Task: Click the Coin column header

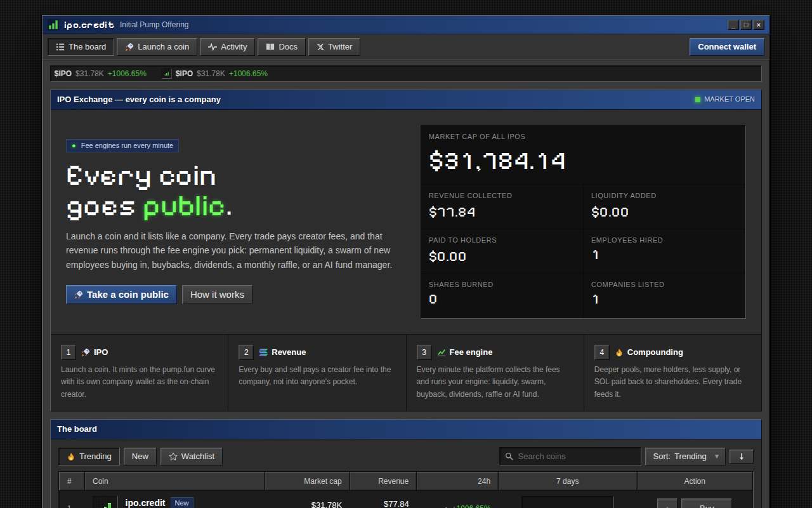Action: [174, 481]
